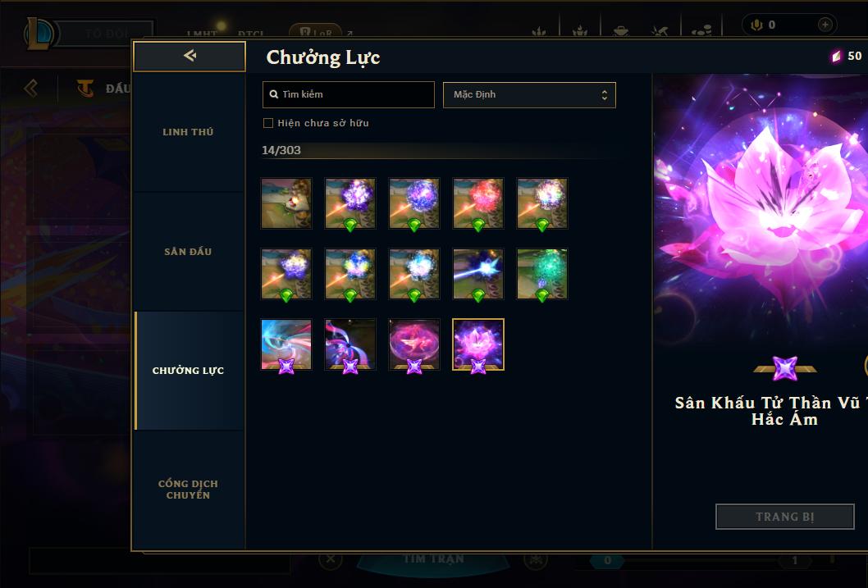Viewport: 868px width, 588px height.
Task: Choose the cyan swirl boom thumbnail
Action: click(286, 344)
